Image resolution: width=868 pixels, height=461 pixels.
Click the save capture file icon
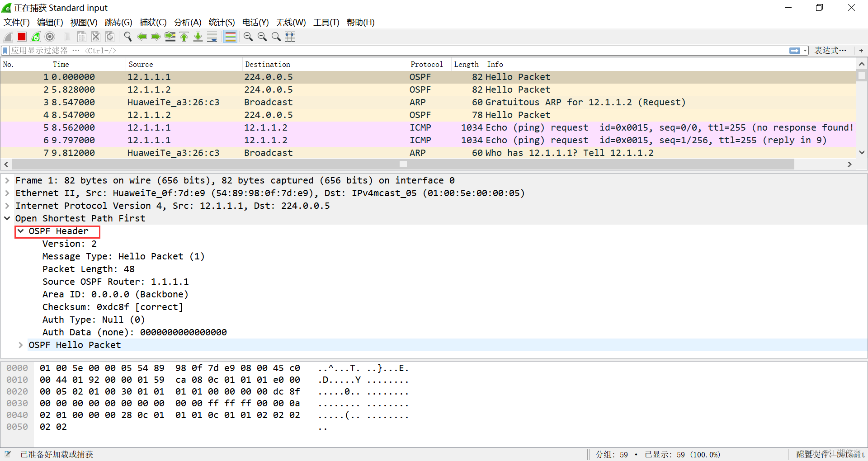coord(82,37)
